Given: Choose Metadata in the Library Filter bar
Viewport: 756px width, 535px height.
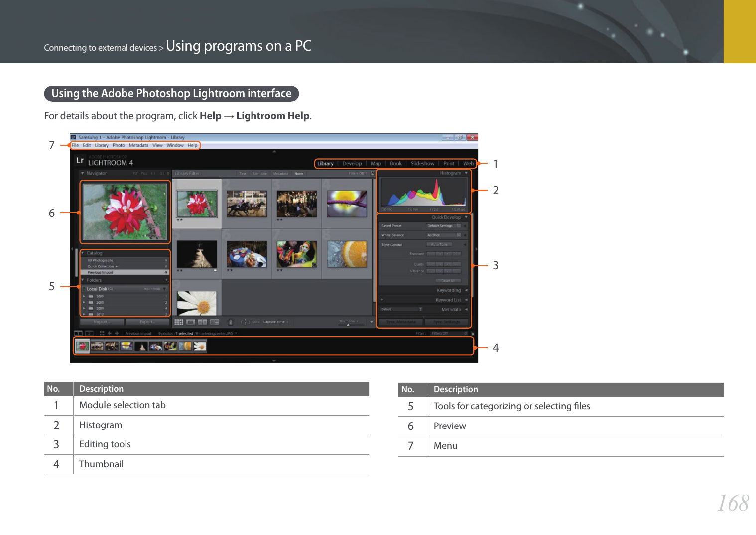Looking at the screenshot, I should [280, 174].
